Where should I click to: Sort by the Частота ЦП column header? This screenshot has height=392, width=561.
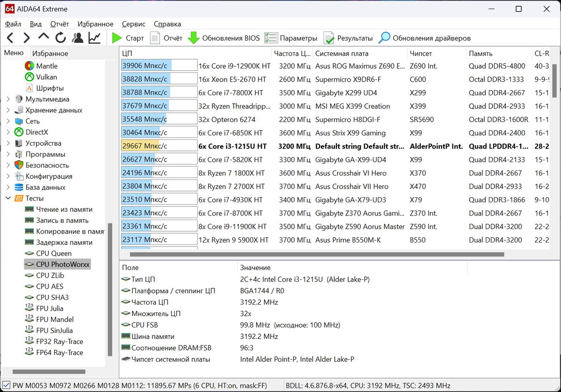click(292, 53)
